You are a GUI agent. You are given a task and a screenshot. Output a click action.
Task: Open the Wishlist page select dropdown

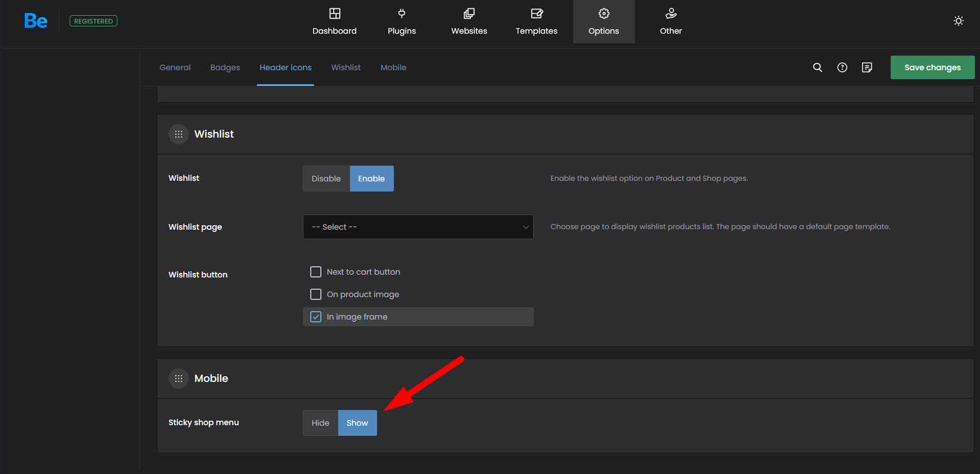click(x=418, y=227)
